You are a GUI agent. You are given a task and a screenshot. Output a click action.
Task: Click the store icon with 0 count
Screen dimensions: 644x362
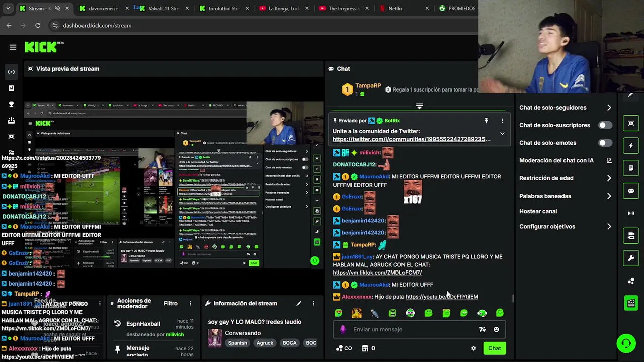click(365, 348)
